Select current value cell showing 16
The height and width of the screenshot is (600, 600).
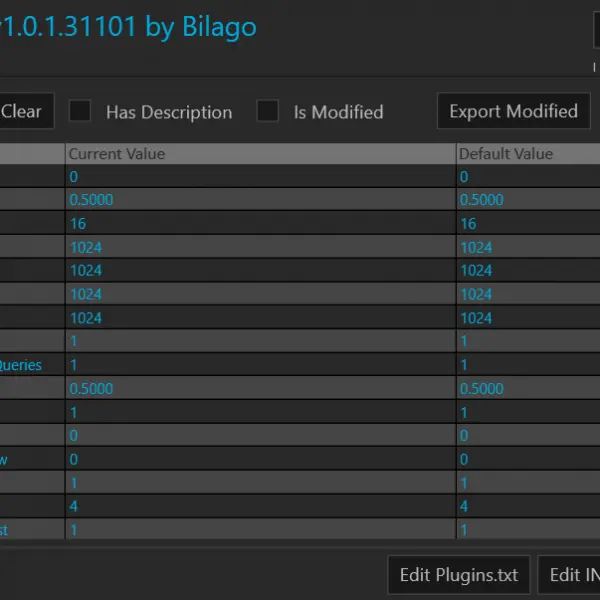(x=261, y=223)
